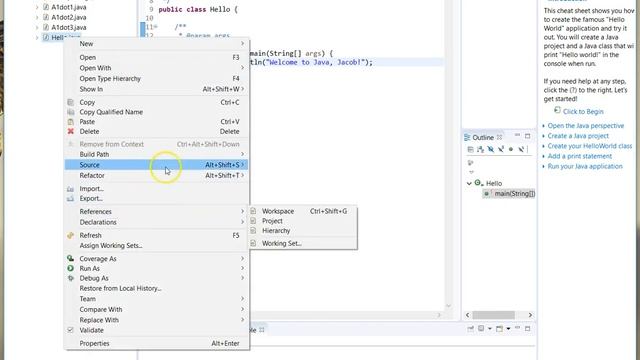Choose Open Type Hierarchy
Viewport: 640px width, 360px height.
point(157,78)
